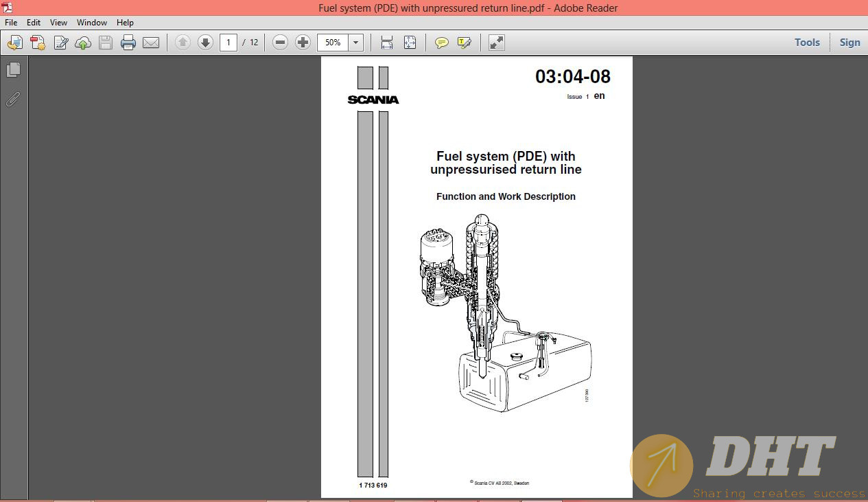Click the 'Issue 1' text on the page
868x502 pixels.
coord(578,97)
